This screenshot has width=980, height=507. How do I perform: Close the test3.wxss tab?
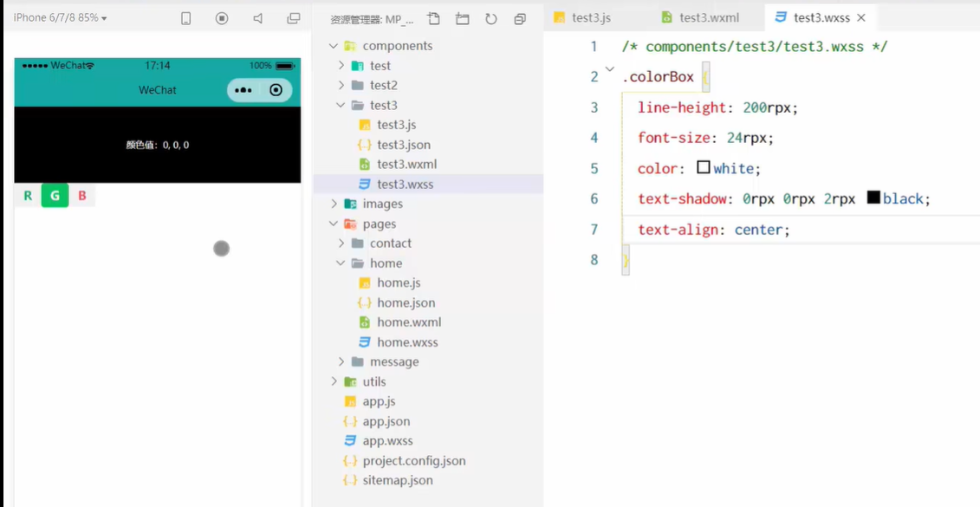click(x=861, y=18)
